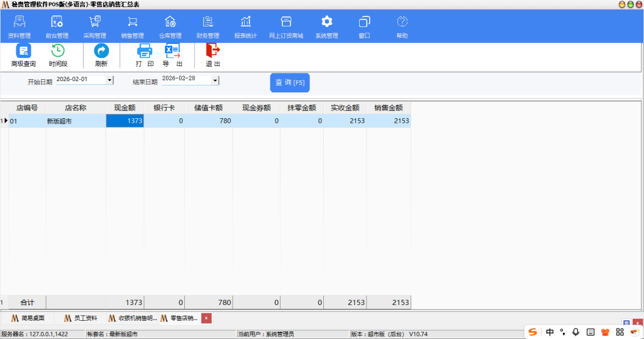The image size is (644, 339).
Task: Close the current 零售店销售 tab
Action: coord(206,318)
